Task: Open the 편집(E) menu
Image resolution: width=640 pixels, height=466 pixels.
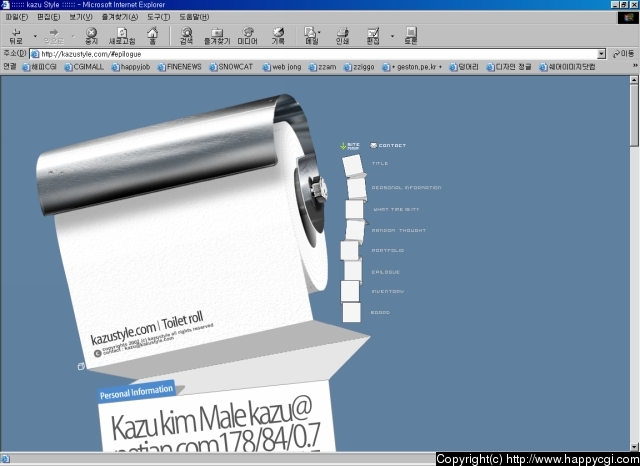Action: (48, 17)
